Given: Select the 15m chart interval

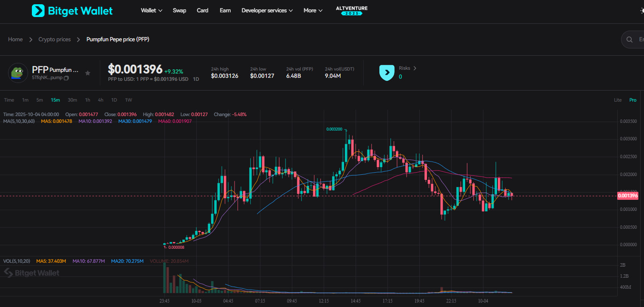Looking at the screenshot, I should 55,100.
